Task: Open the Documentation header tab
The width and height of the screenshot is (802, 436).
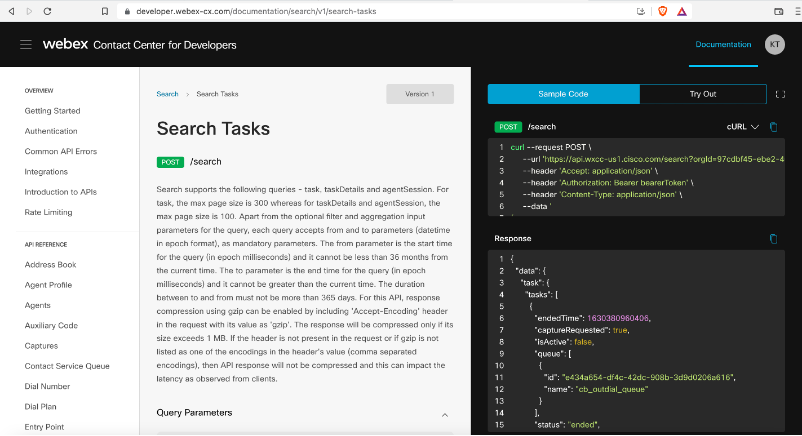Action: (723, 45)
